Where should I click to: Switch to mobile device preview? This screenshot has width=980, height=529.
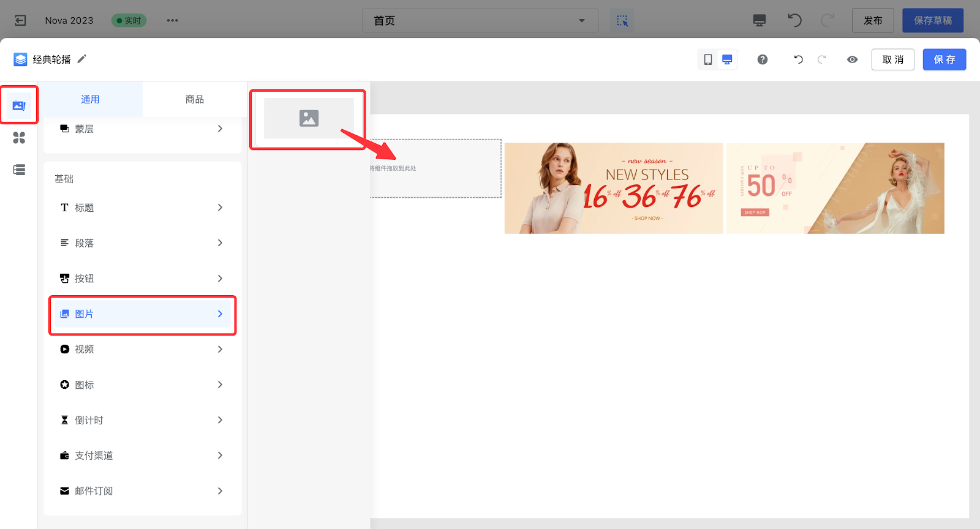(707, 59)
